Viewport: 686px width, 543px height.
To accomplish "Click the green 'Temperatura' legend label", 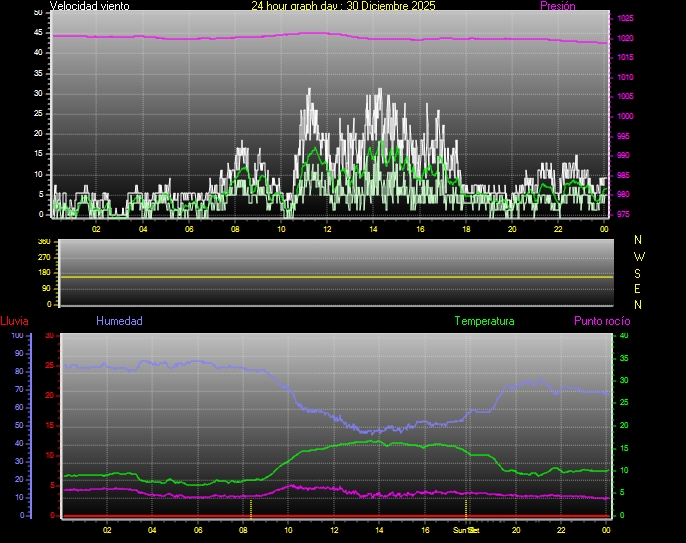I will tap(484, 321).
